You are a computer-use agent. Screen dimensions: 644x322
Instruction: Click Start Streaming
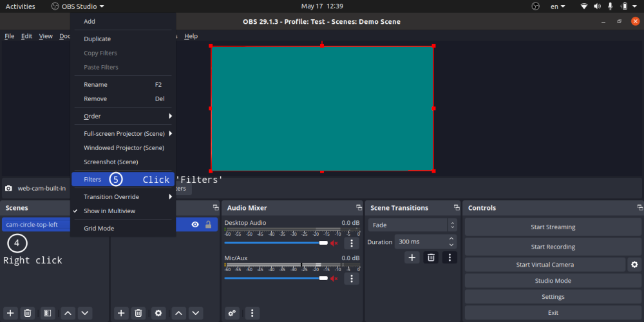tap(553, 227)
